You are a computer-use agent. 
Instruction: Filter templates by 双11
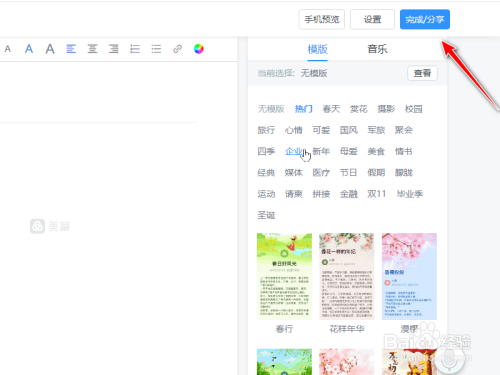[x=377, y=194]
